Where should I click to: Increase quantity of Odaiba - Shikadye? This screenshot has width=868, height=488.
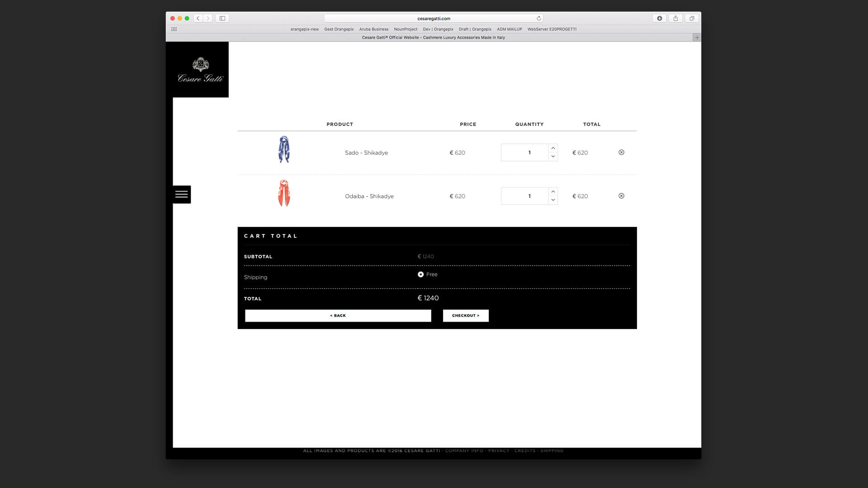point(553,192)
